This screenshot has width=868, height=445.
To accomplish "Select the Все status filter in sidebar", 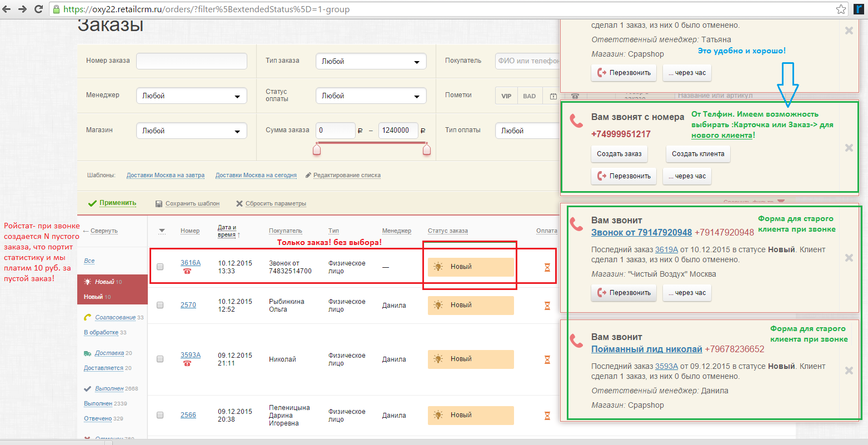I will point(89,261).
